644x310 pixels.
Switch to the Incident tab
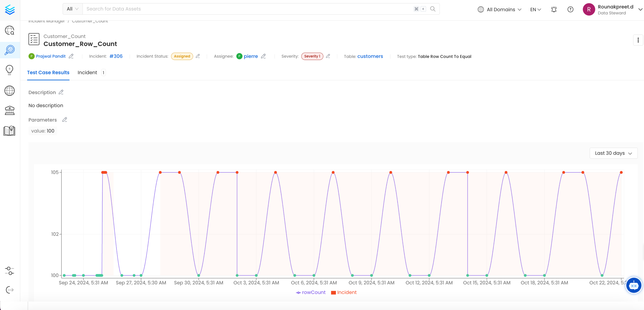(x=87, y=73)
